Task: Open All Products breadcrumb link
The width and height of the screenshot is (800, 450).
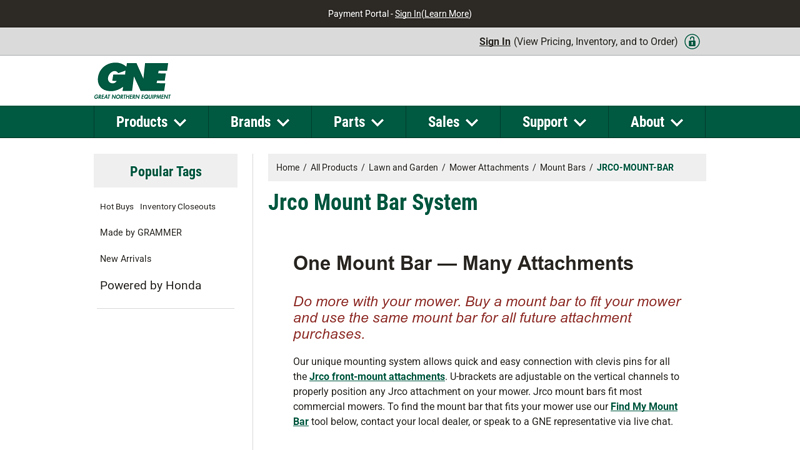Action: coord(334,167)
